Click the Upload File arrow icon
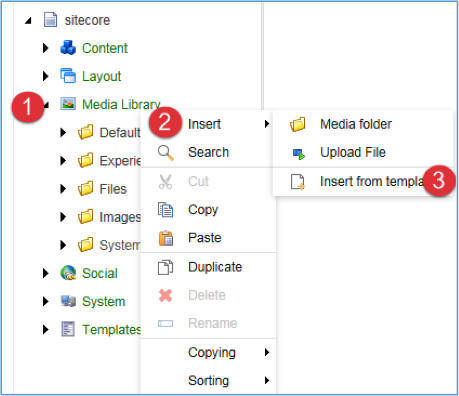This screenshot has height=396, width=459. [299, 154]
